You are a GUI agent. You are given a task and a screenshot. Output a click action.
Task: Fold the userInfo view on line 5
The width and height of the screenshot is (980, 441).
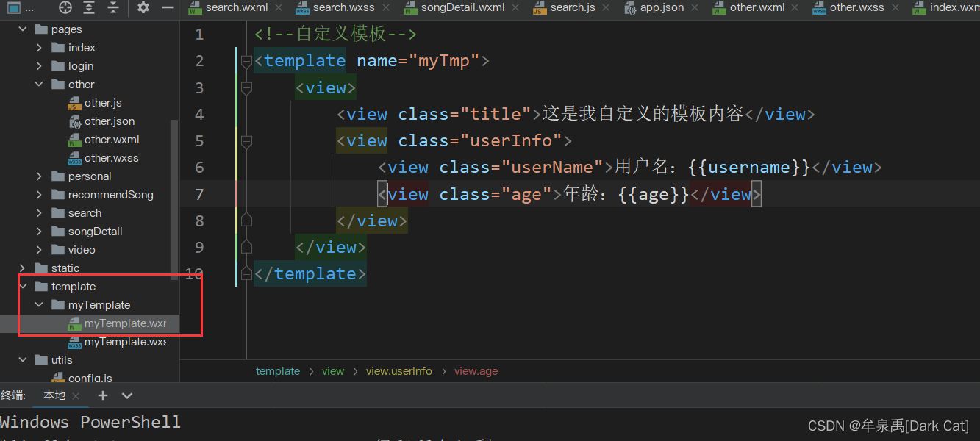click(246, 141)
